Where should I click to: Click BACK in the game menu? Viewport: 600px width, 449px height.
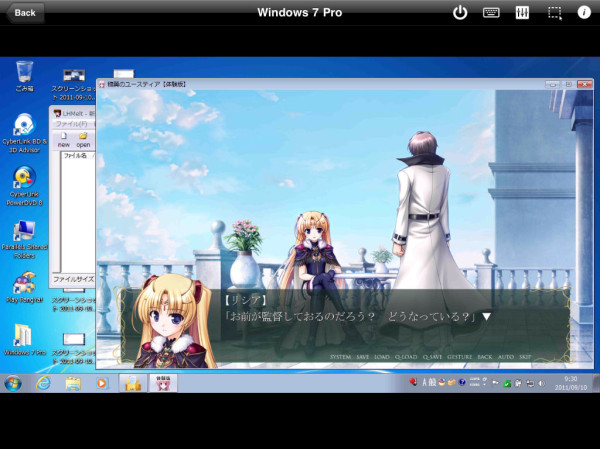pos(484,357)
